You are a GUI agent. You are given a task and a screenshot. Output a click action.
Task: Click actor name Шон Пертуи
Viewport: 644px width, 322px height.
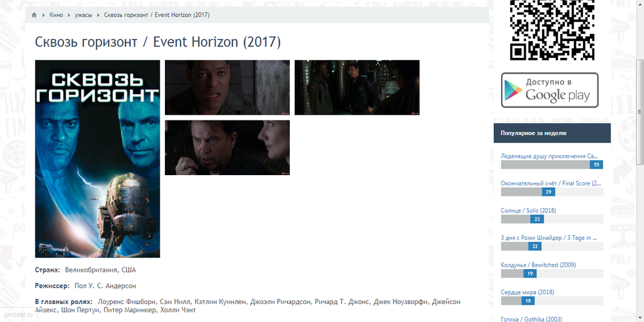tap(80, 310)
